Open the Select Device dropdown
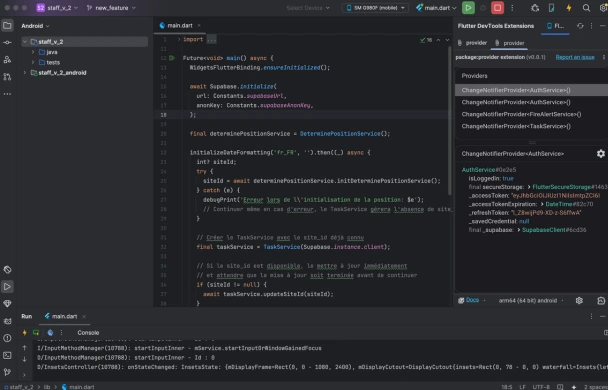This screenshot has height=390, width=608. coord(308,8)
